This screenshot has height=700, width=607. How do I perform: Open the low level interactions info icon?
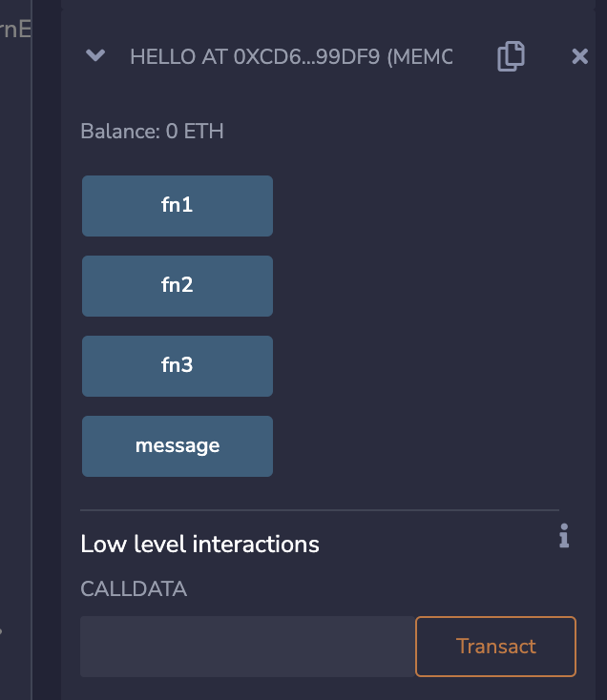click(x=564, y=535)
